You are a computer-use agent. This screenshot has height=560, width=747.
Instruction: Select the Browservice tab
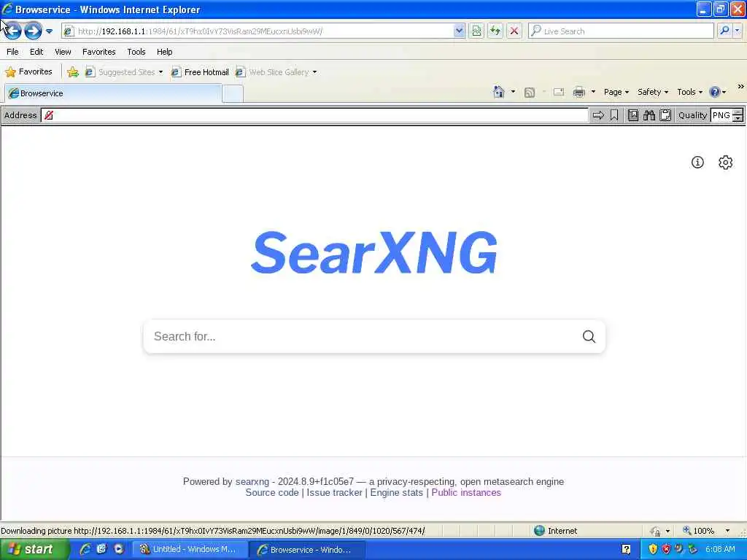pos(113,93)
